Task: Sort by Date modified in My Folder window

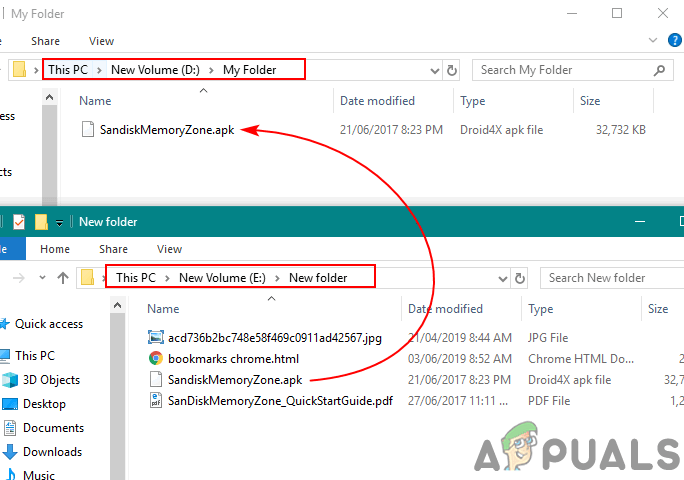Action: (377, 101)
